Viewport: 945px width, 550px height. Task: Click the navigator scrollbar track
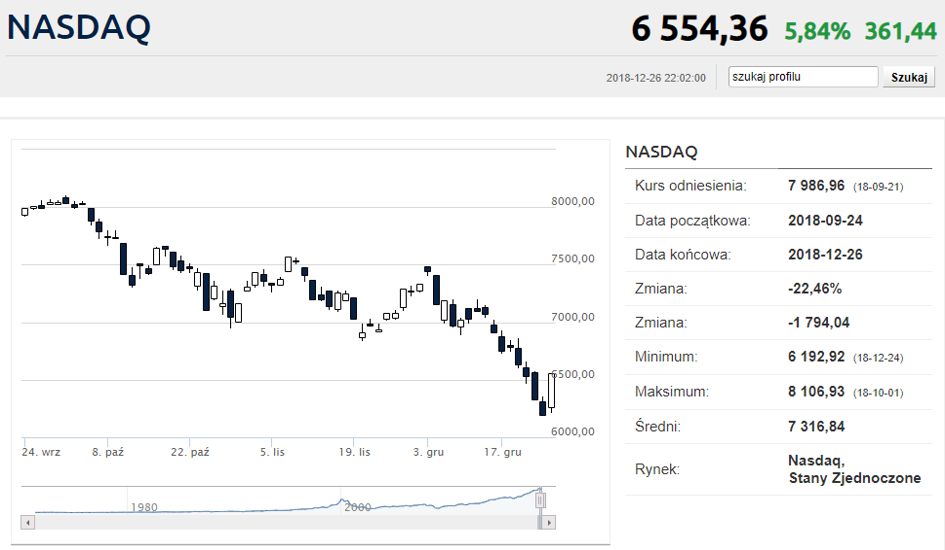click(x=286, y=522)
